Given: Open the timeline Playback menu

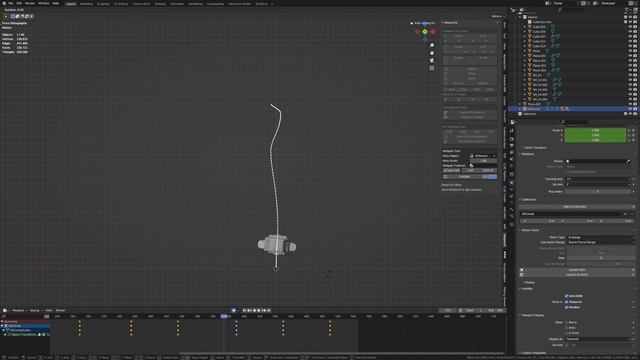Looking at the screenshot, I should tap(19, 311).
